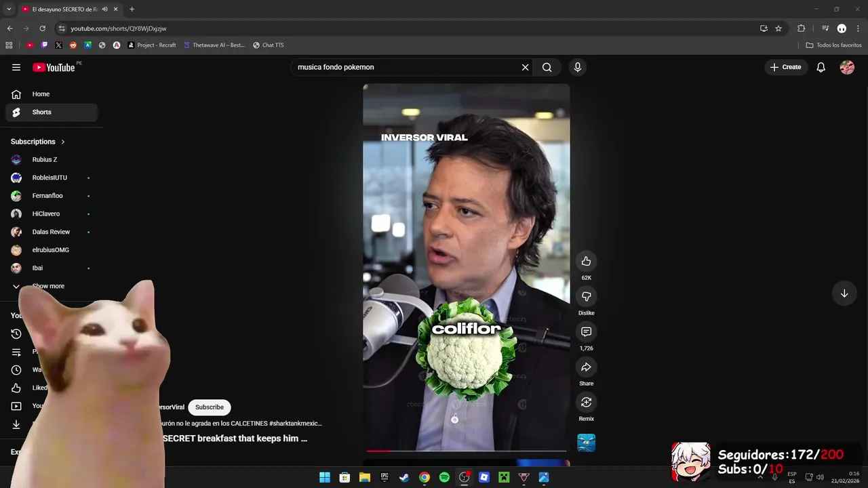Clear the search box text
868x488 pixels.
pos(525,67)
